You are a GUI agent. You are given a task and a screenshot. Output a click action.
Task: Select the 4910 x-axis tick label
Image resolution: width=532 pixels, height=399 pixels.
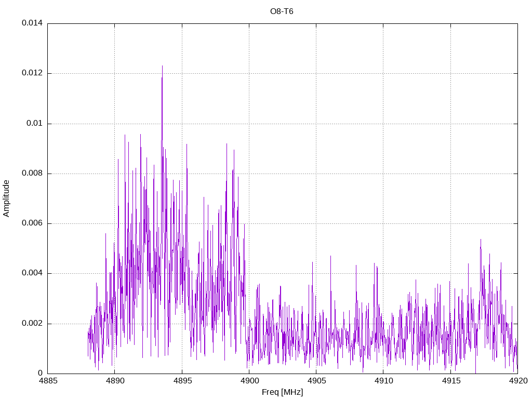[383, 381]
